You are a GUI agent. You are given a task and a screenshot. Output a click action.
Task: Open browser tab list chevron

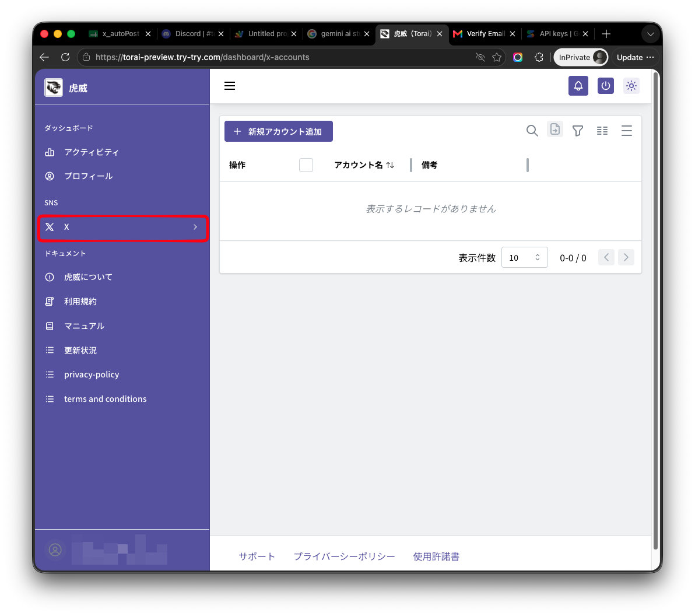[650, 34]
